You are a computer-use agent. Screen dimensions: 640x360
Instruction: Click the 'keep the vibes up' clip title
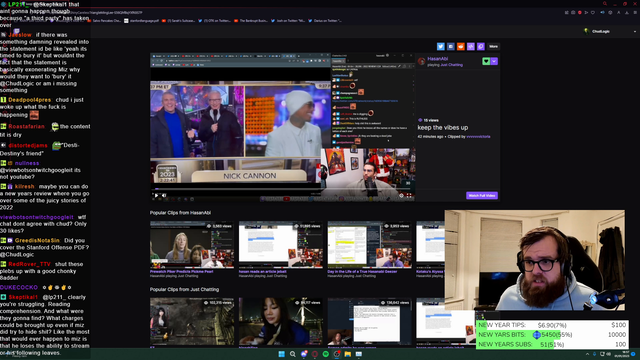click(442, 128)
